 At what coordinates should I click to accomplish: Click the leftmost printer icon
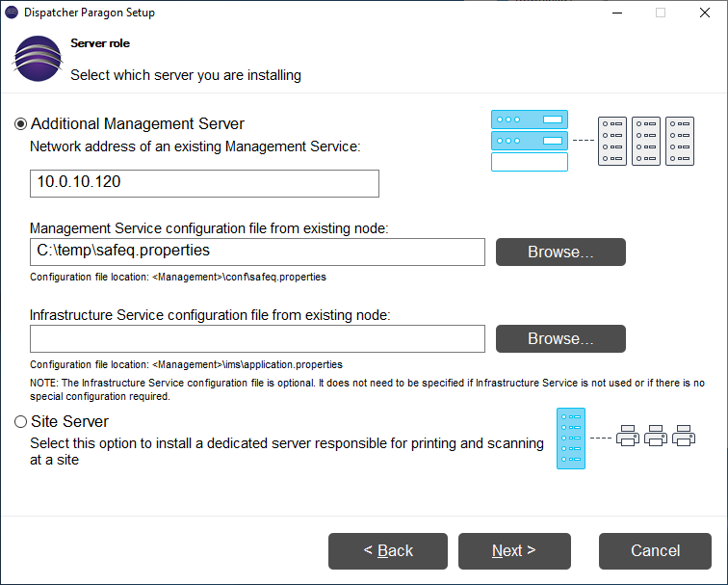[628, 435]
